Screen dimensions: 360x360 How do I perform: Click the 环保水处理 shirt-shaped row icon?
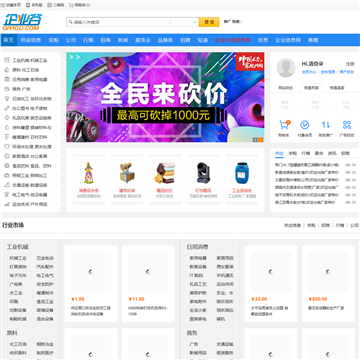(x=6, y=147)
